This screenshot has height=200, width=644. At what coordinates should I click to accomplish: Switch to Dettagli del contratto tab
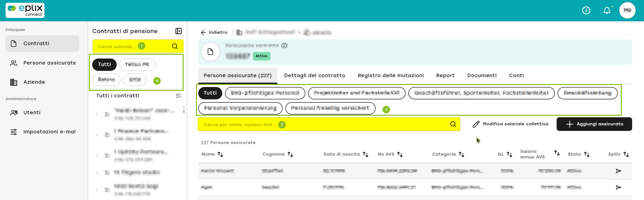coord(315,76)
